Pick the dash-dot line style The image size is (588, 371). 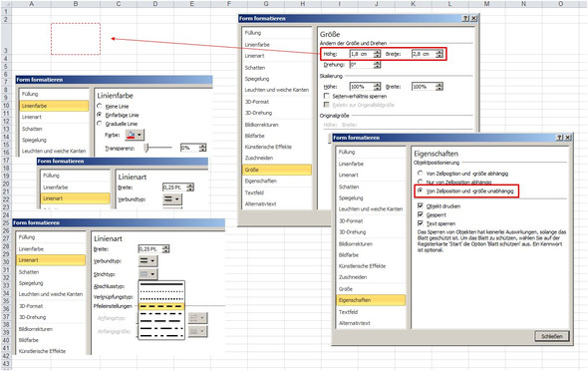point(161,313)
